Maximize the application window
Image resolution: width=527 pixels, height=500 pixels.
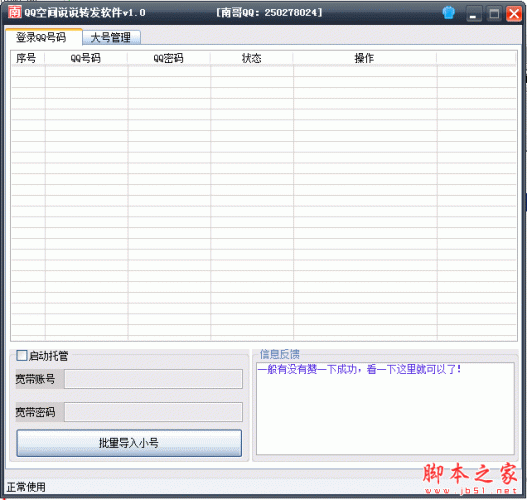[x=494, y=14]
